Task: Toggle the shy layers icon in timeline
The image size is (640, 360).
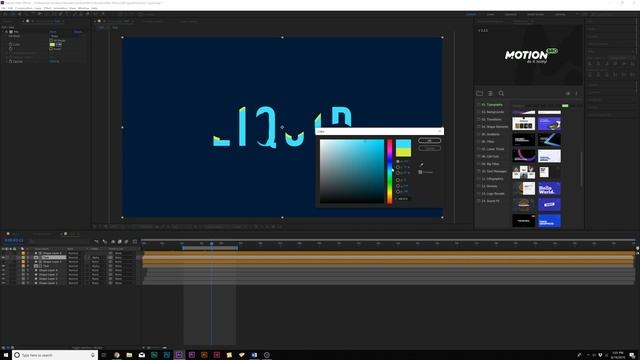Action: (x=113, y=242)
